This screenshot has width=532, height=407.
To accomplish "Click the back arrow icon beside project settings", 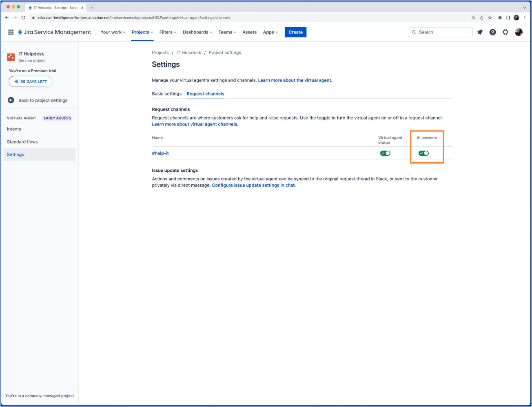I will pyautogui.click(x=11, y=100).
